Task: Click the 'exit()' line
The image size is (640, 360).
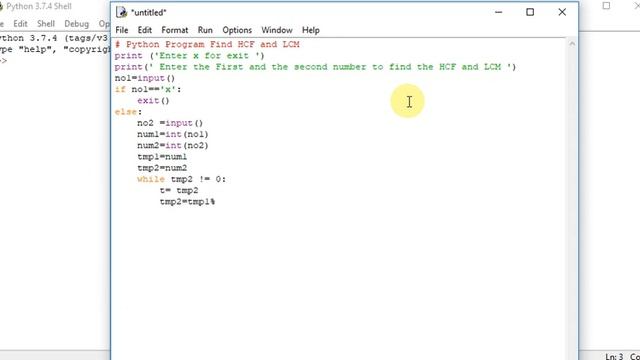Action: point(153,100)
